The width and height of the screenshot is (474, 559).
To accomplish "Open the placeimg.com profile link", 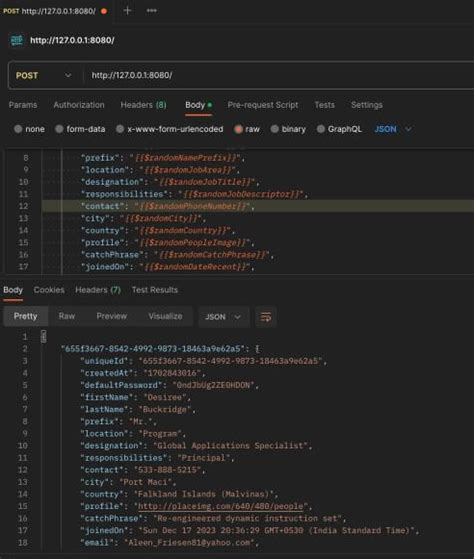I will click(x=220, y=506).
